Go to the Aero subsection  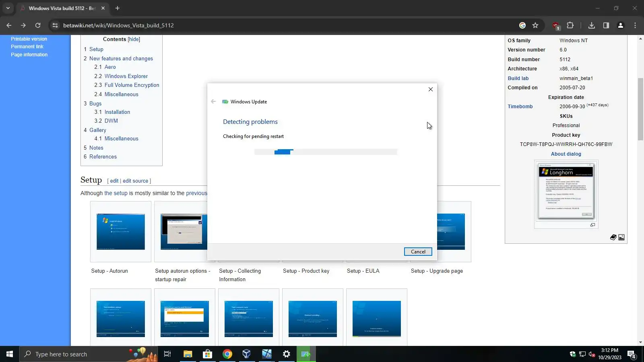[110, 67]
